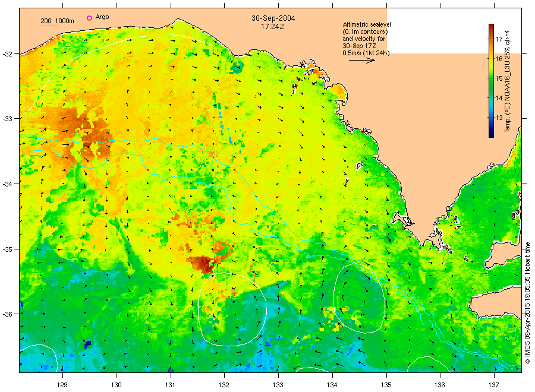Viewport: 535px width, 392px height.
Task: Click latitude axis label '-33'
Action: [7, 119]
